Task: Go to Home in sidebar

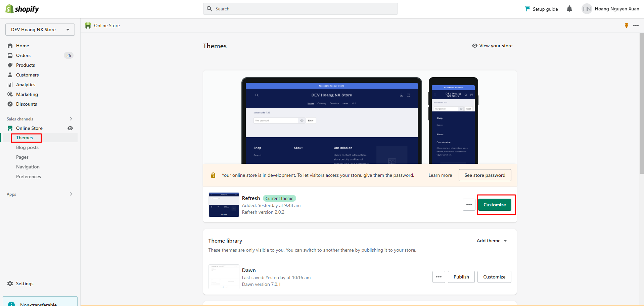Action: click(x=22, y=46)
